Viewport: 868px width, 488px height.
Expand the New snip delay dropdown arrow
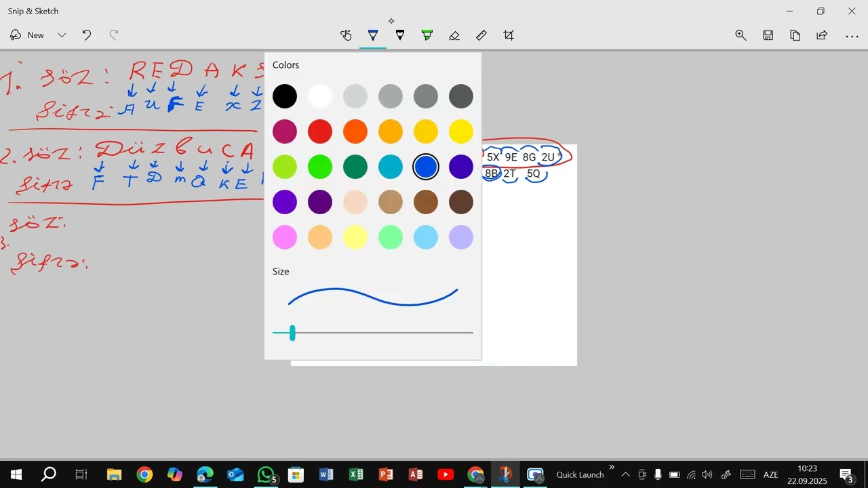click(x=62, y=35)
